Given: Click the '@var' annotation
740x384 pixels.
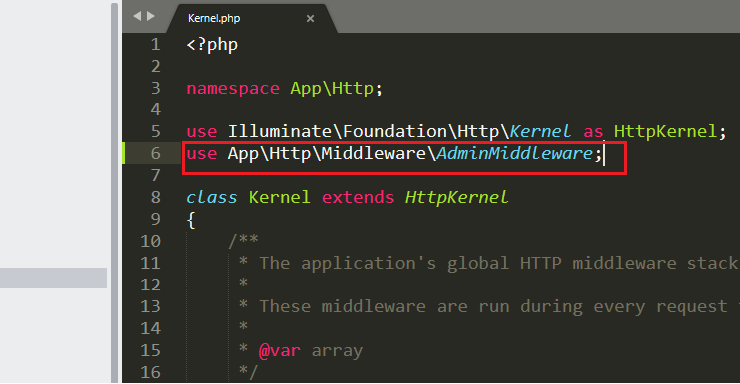Looking at the screenshot, I should tap(280, 351).
